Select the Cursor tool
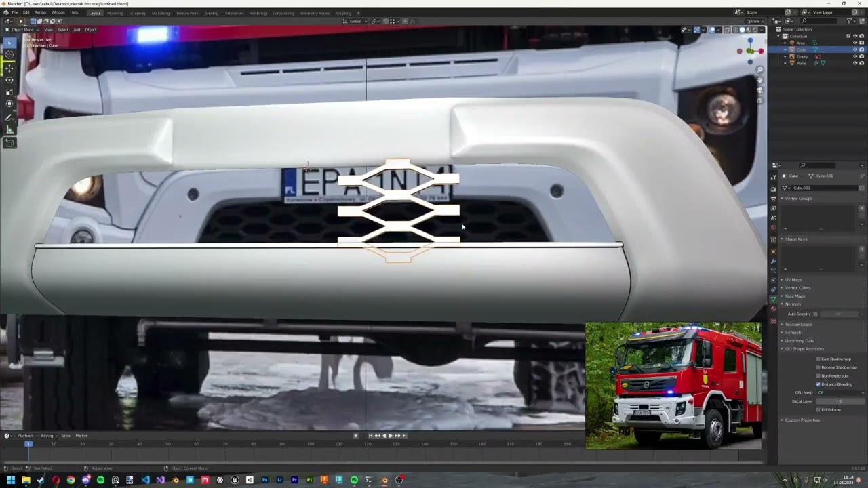 tap(9, 55)
